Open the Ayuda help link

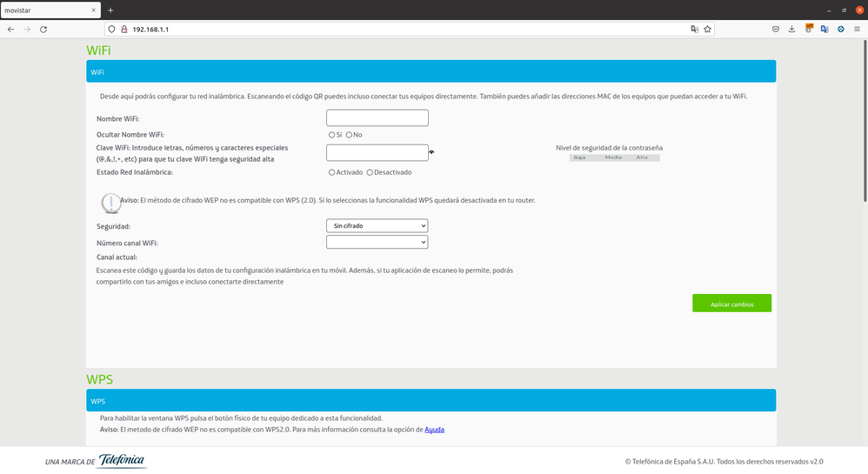tap(435, 430)
